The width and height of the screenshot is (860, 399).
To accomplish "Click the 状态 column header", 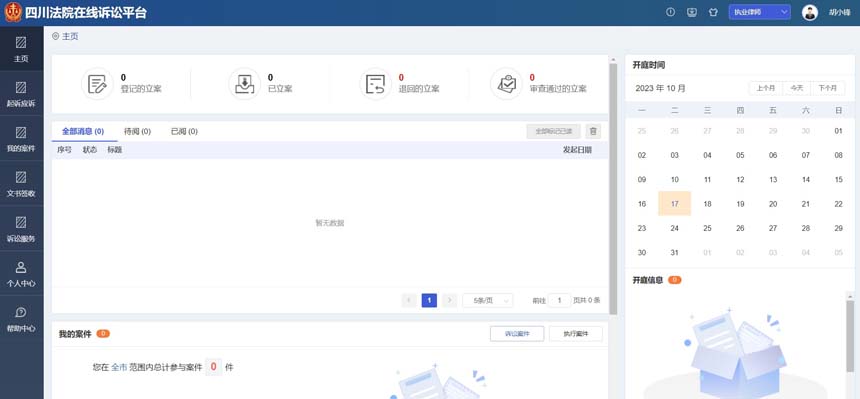I will (90, 150).
